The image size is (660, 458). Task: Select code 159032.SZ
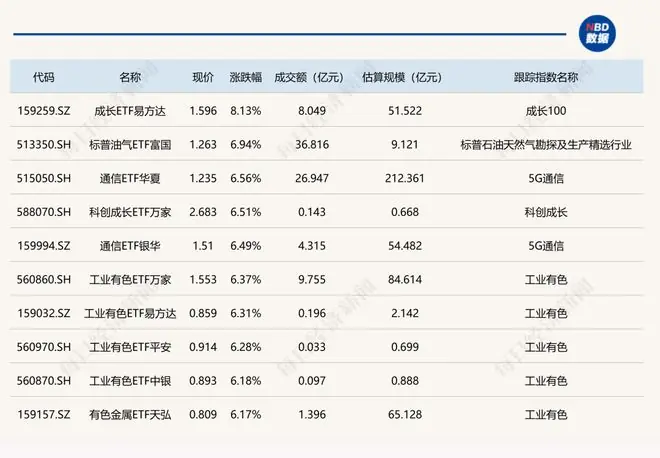[44, 313]
